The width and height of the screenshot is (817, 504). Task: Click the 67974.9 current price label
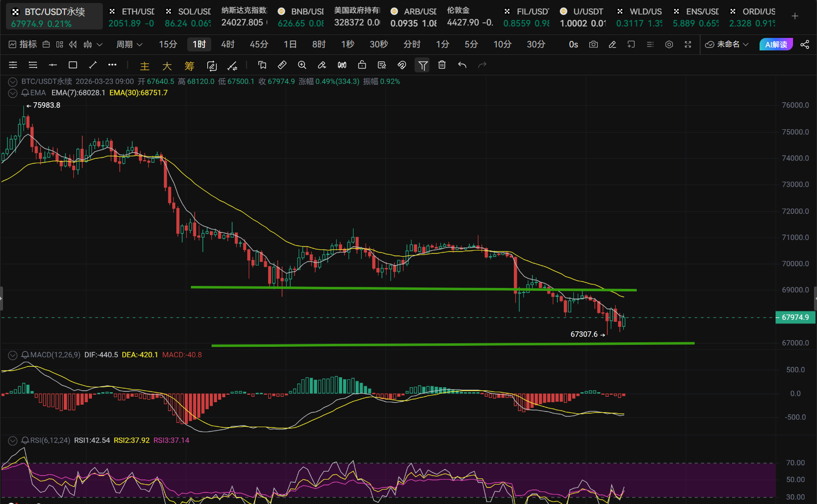click(795, 317)
